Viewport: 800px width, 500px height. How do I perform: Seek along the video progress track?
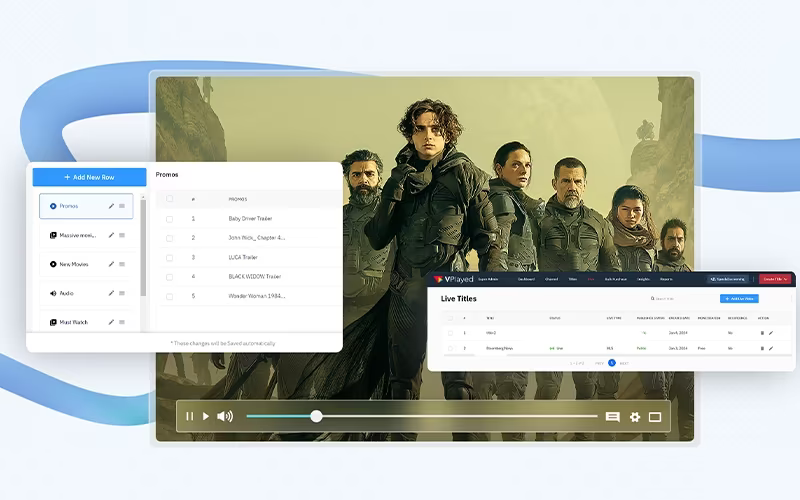click(422, 416)
